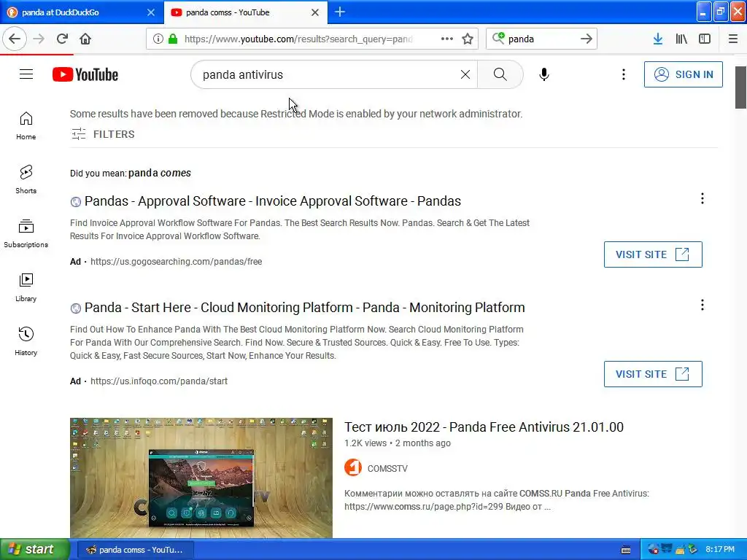This screenshot has width=747, height=560.
Task: Close the panda at DuckDuckGo tab
Action: click(151, 12)
